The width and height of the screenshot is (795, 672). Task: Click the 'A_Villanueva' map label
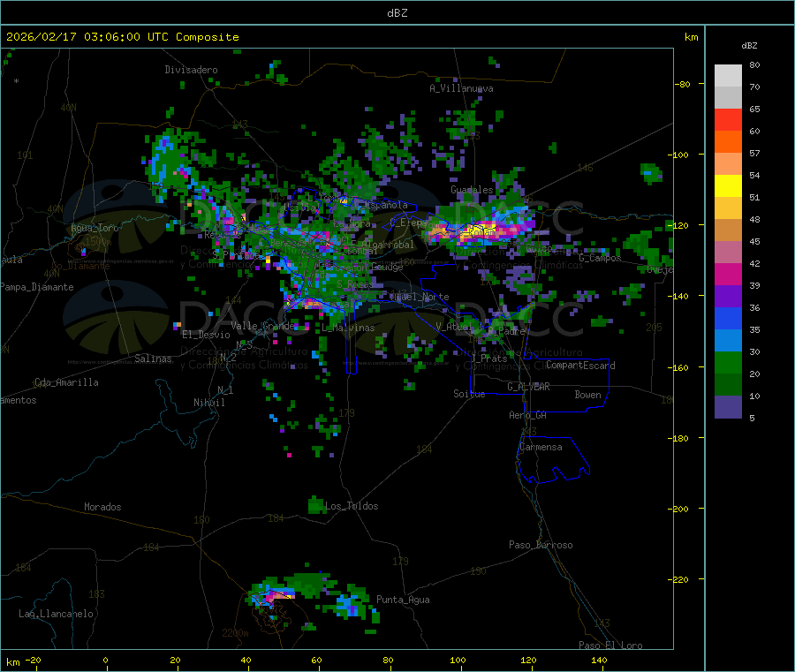[461, 88]
